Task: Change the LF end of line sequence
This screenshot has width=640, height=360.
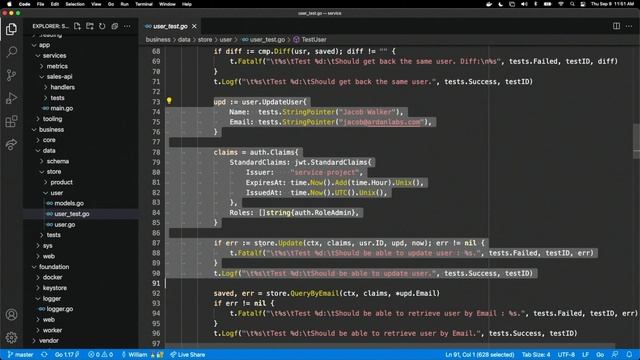Action: (x=585, y=355)
